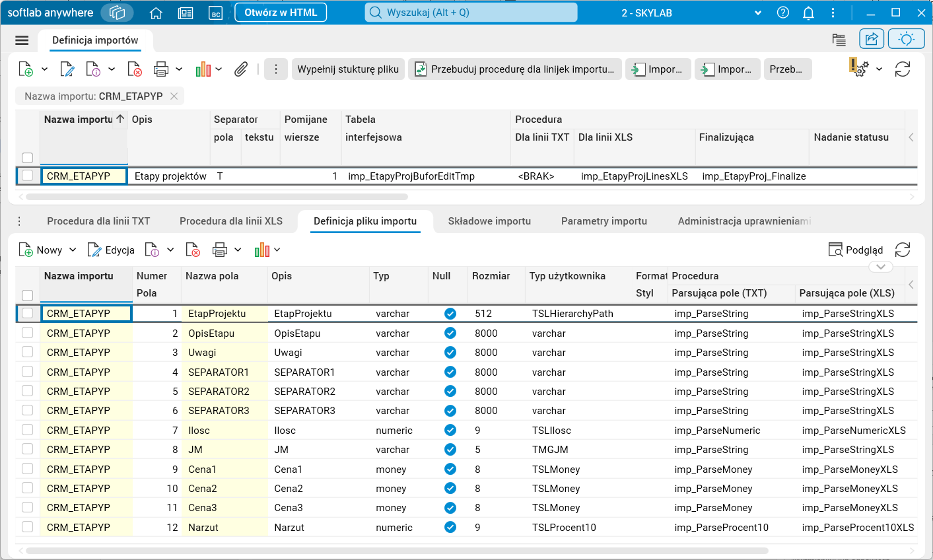
Task: Open the SKYLAB company dropdown
Action: click(x=758, y=13)
